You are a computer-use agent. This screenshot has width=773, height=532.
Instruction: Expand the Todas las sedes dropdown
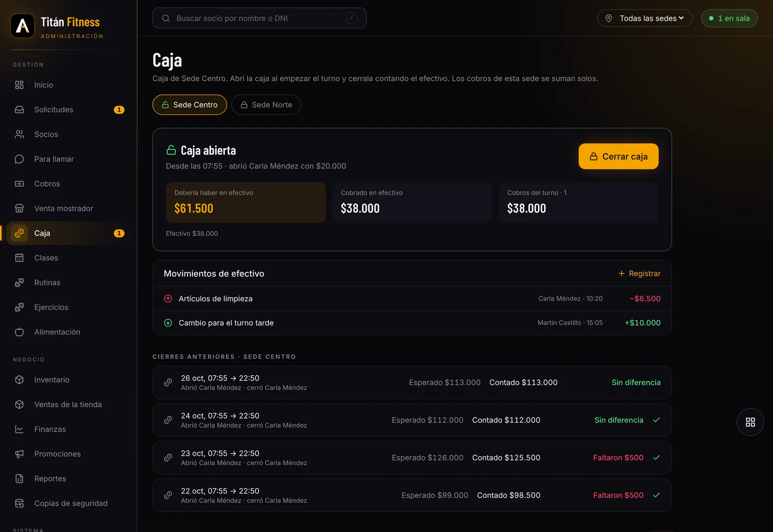(x=645, y=18)
